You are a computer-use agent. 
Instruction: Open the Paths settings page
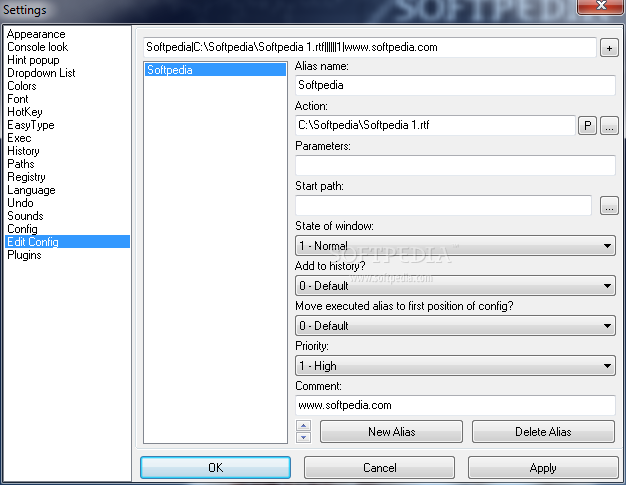(x=67, y=164)
